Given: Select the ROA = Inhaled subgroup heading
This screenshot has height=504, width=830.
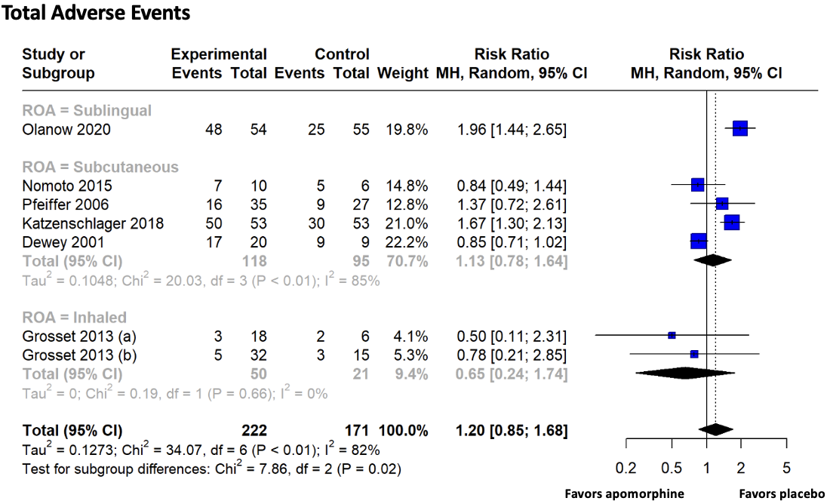Looking at the screenshot, I should tap(75, 317).
